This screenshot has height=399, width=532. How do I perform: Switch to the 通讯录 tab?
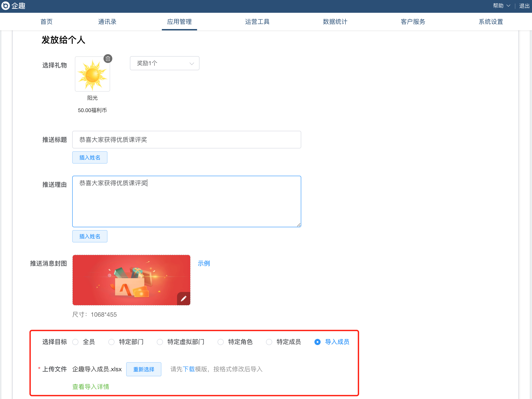click(x=107, y=22)
